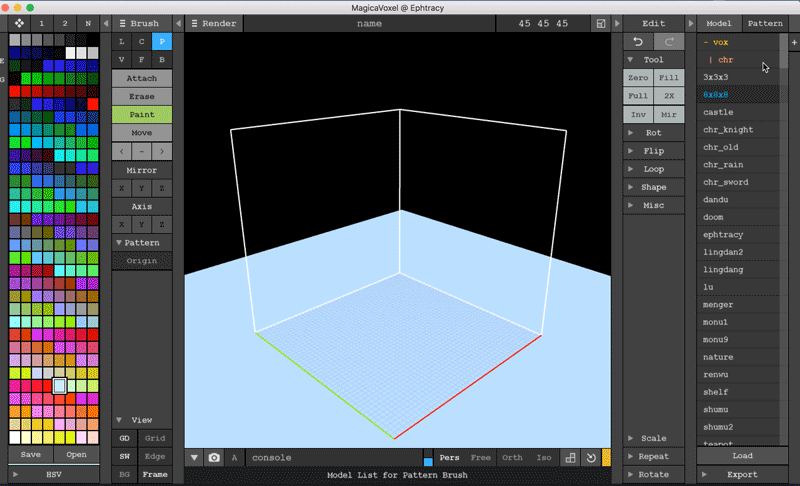Select the castle pattern model

coord(738,112)
